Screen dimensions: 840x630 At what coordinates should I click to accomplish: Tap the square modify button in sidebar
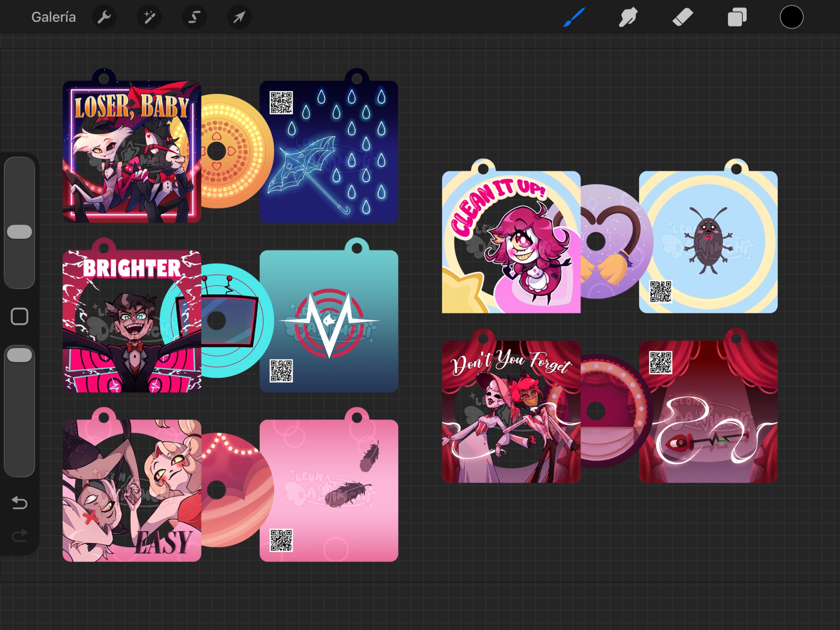20,316
